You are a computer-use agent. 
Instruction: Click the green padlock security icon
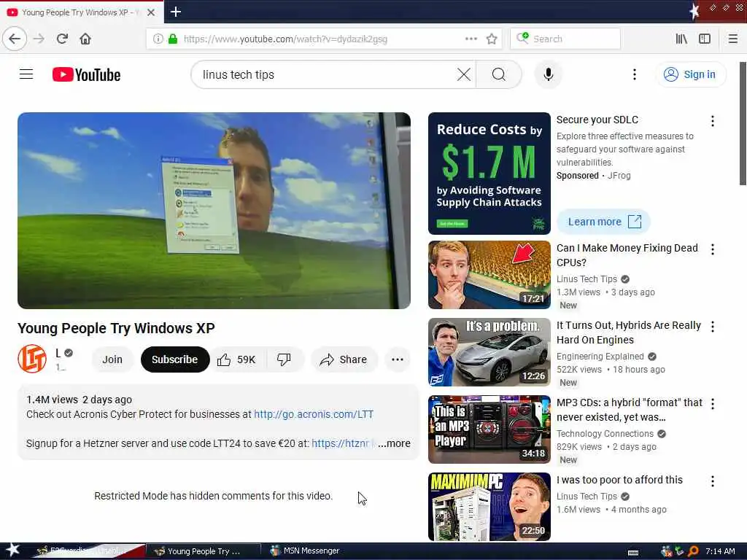point(173,39)
